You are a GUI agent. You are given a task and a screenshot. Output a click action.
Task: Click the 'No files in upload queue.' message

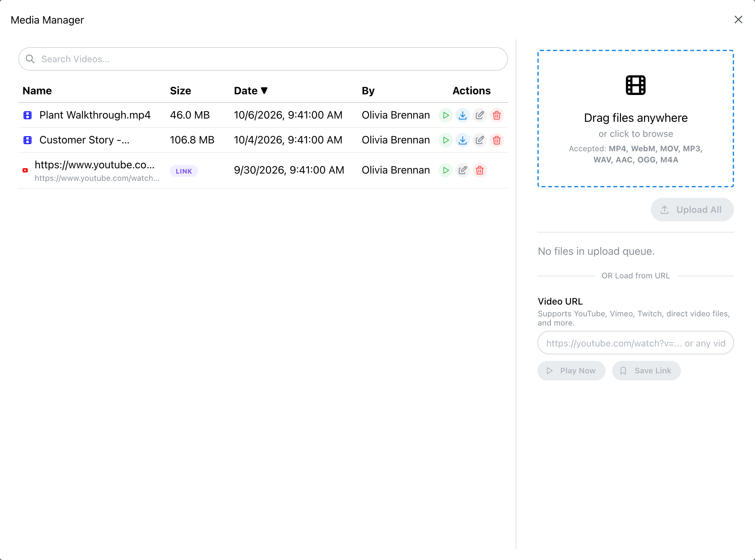click(x=596, y=252)
